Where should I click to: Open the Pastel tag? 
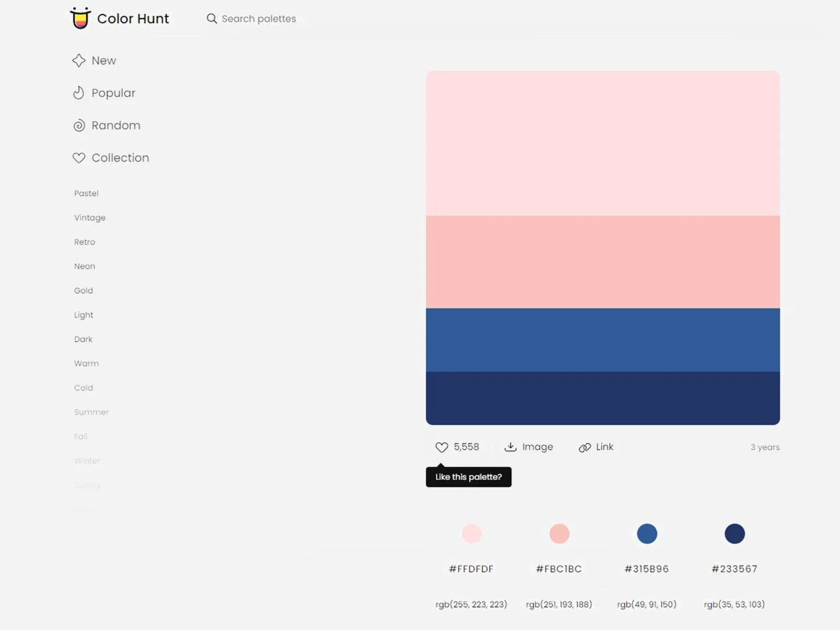coord(86,193)
